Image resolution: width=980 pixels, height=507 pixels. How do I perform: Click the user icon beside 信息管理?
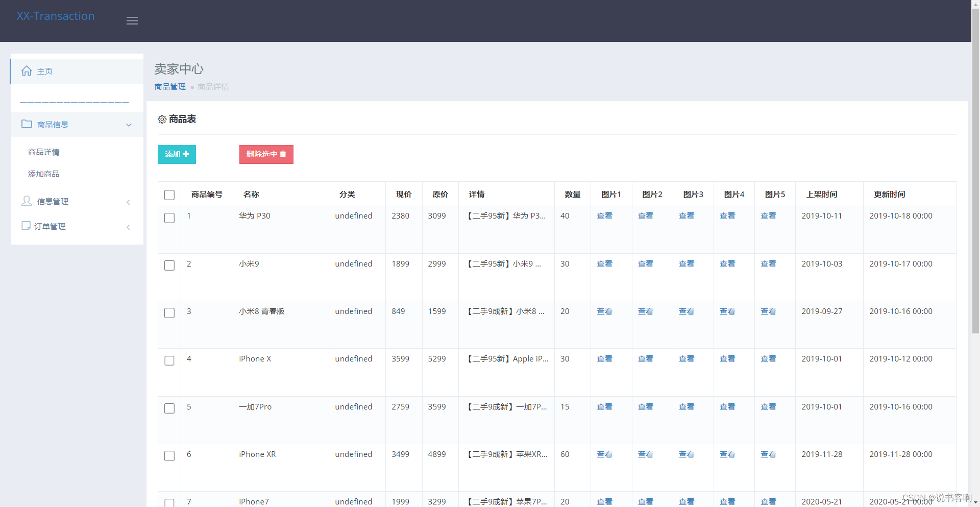tap(27, 201)
